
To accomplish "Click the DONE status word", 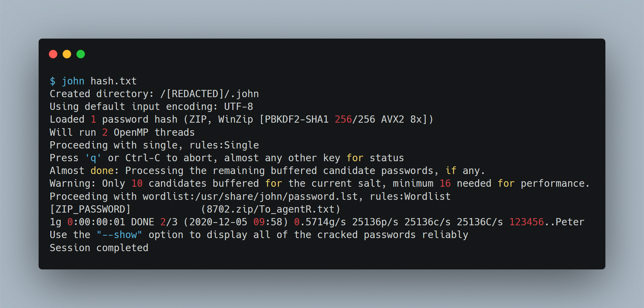I will click(142, 222).
